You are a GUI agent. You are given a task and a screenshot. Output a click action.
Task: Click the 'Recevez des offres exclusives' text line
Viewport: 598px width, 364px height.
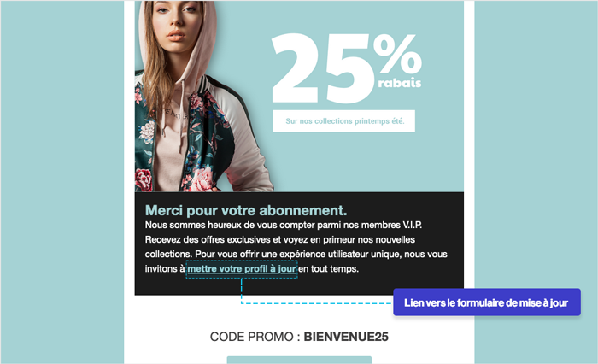click(280, 239)
